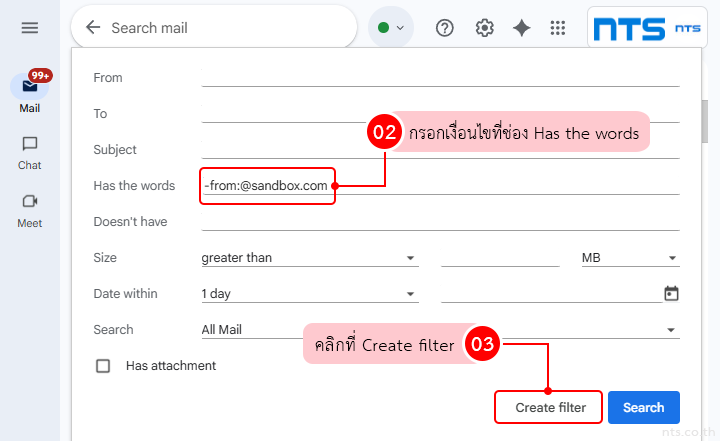Click the Gemini sparkle icon

521,28
